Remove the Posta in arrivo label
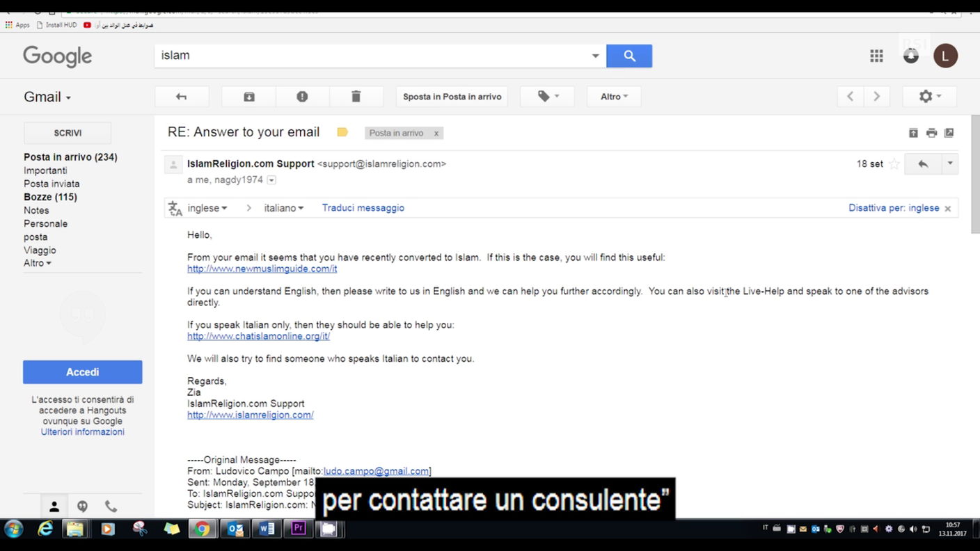The width and height of the screenshot is (980, 551). (x=436, y=133)
